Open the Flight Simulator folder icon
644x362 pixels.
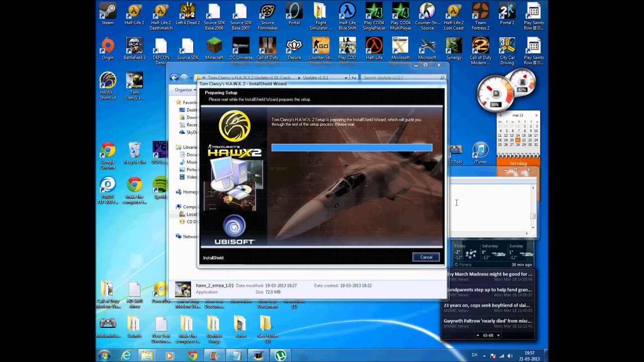320,17
